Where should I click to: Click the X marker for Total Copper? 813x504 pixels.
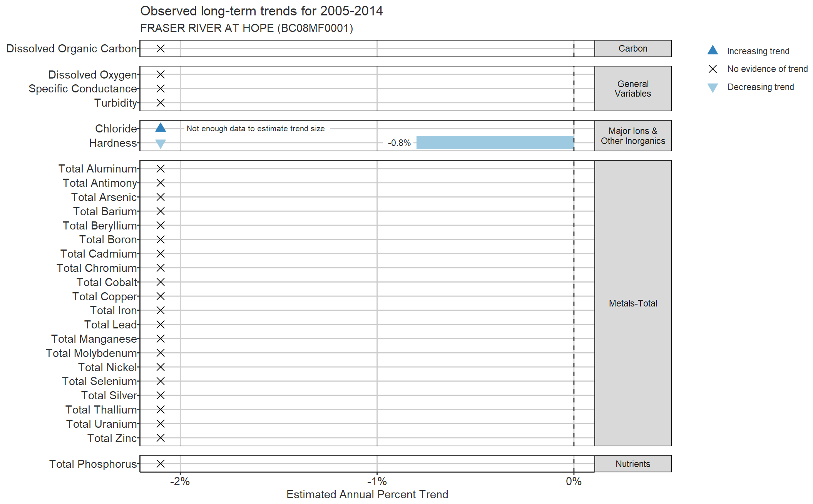[x=161, y=296]
